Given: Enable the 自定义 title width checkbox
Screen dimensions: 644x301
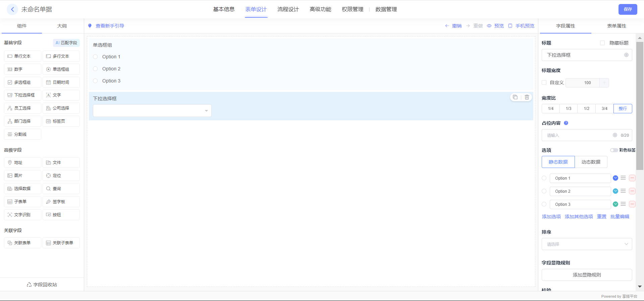Looking at the screenshot, I should point(544,82).
